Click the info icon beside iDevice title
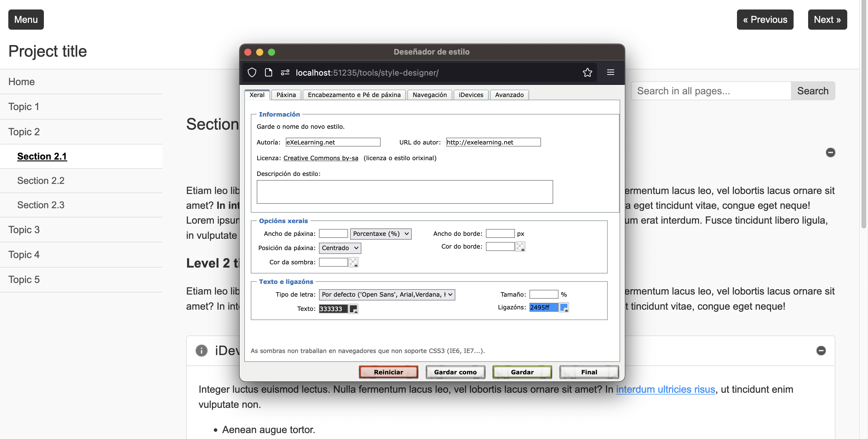The image size is (868, 439). coord(202,351)
